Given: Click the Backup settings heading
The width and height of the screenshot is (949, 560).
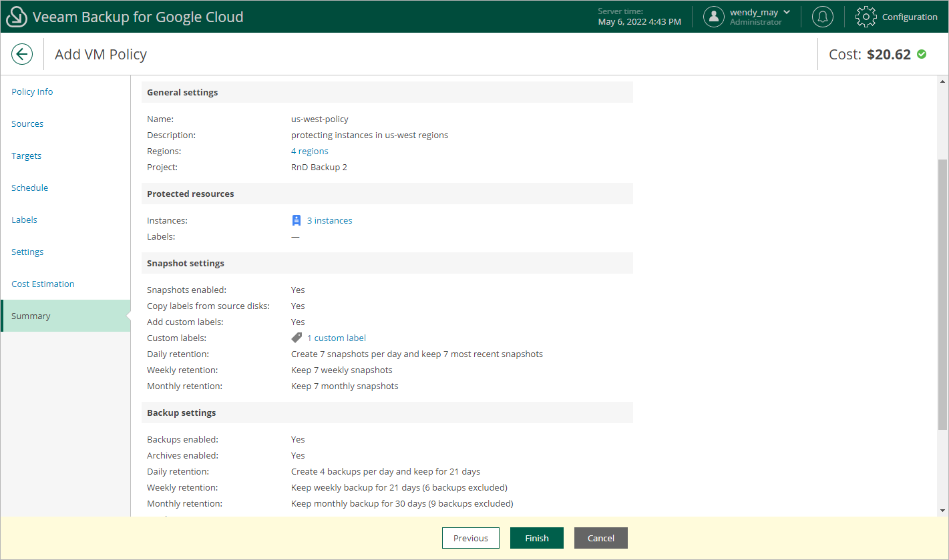Looking at the screenshot, I should tap(181, 412).
